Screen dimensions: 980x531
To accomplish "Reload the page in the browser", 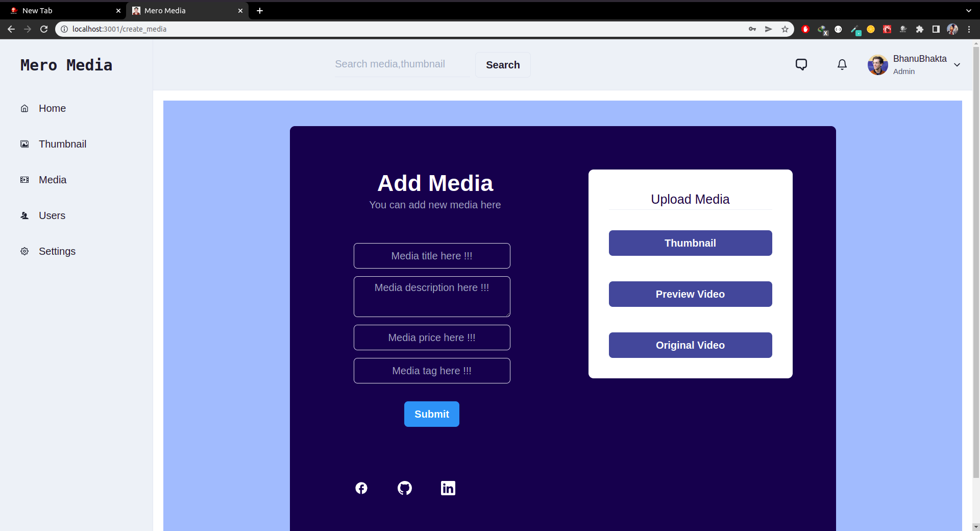I will [44, 29].
